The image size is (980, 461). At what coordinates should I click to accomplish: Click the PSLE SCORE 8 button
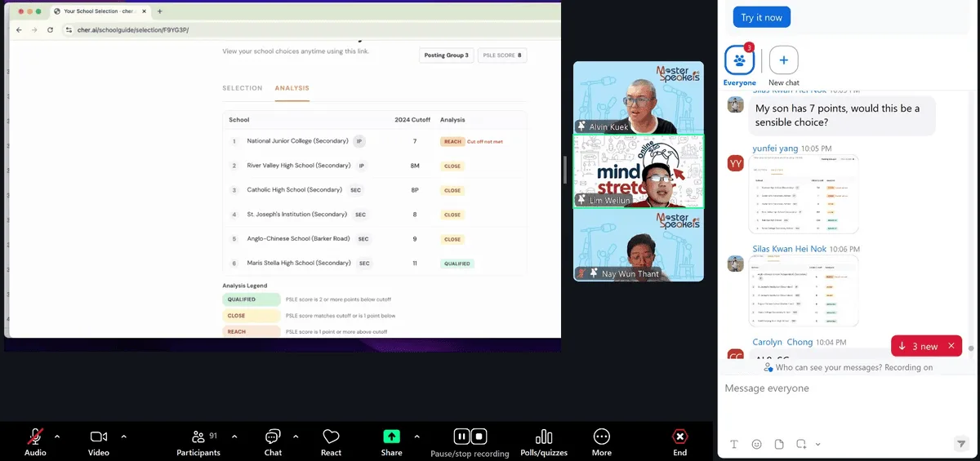pyautogui.click(x=502, y=55)
